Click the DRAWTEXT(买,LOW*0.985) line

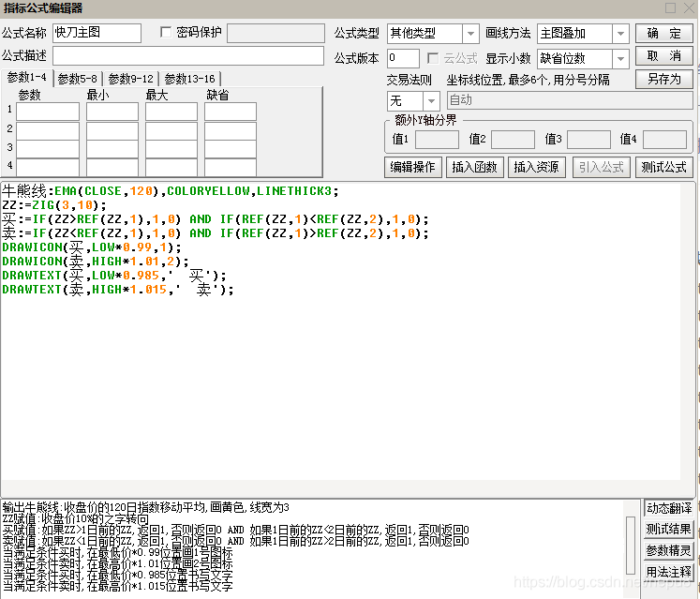[113, 276]
